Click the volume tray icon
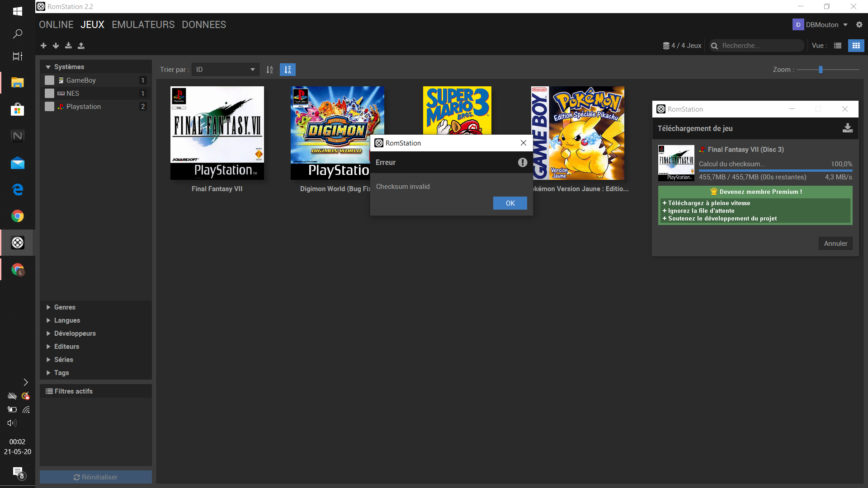The height and width of the screenshot is (488, 868). [x=12, y=423]
